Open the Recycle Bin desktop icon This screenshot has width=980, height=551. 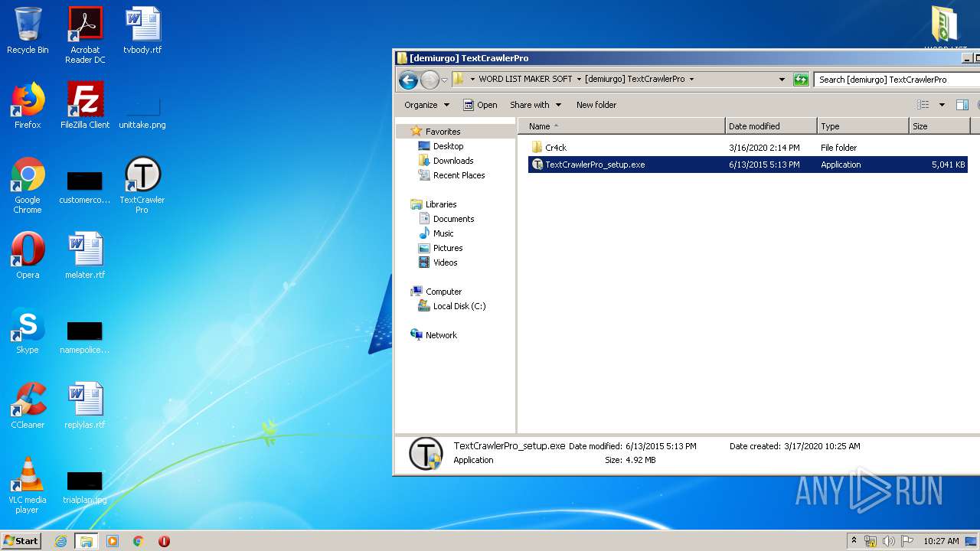coord(28,31)
